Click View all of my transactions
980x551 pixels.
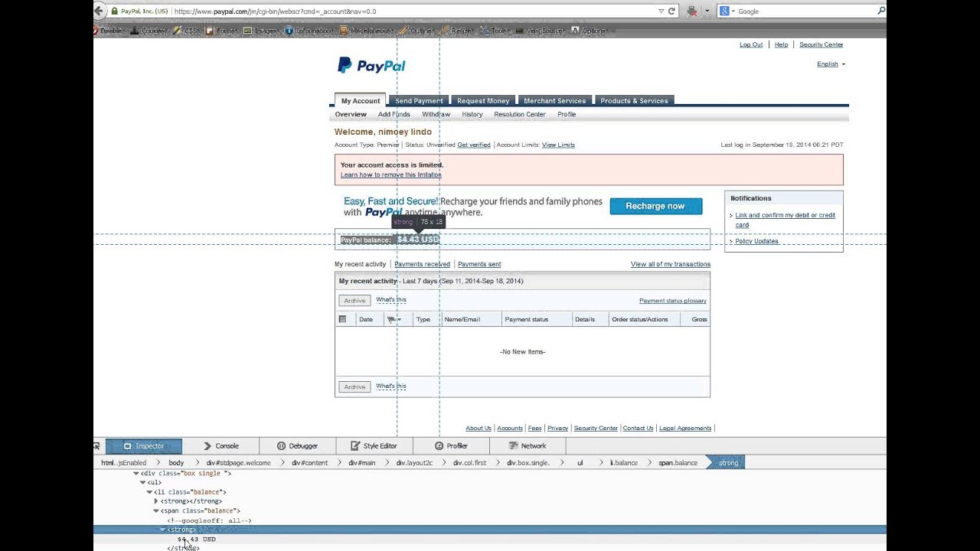click(671, 264)
